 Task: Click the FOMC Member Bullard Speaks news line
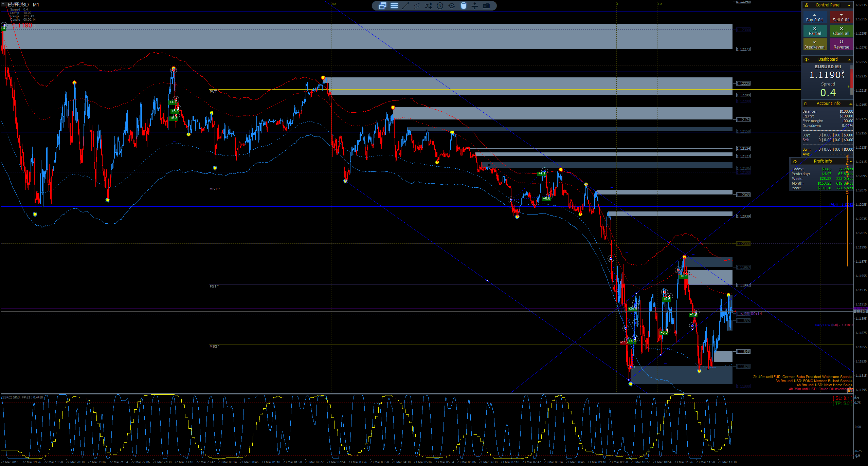tap(814, 381)
